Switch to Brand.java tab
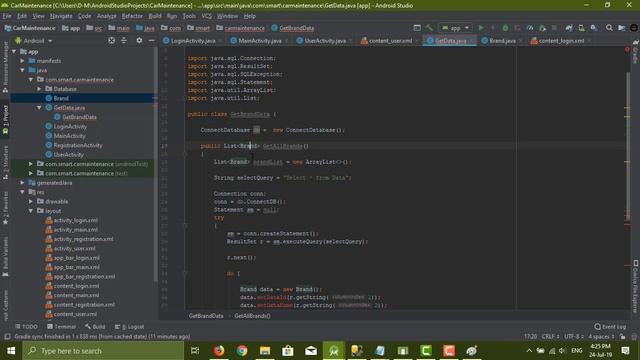 502,41
